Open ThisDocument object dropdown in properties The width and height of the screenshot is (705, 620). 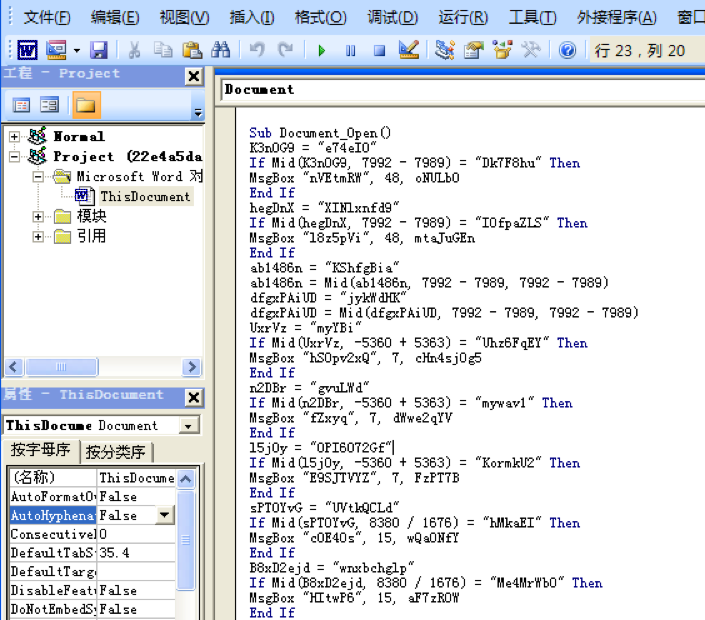tap(189, 426)
